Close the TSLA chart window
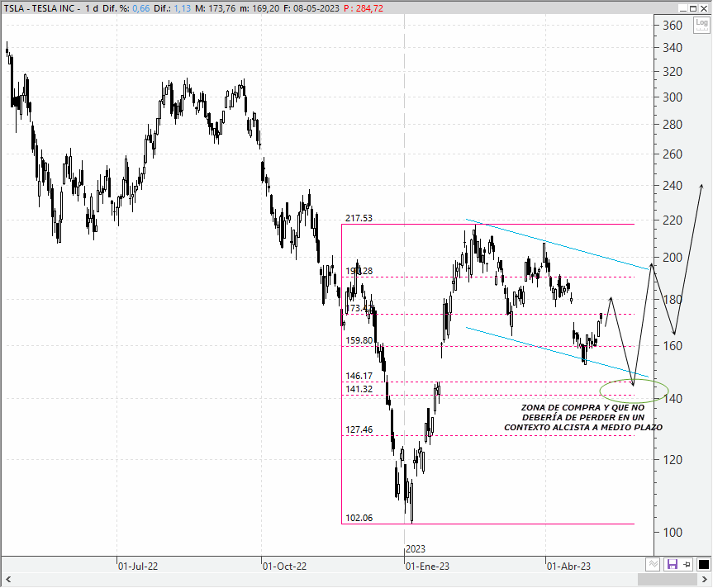 click(x=703, y=8)
